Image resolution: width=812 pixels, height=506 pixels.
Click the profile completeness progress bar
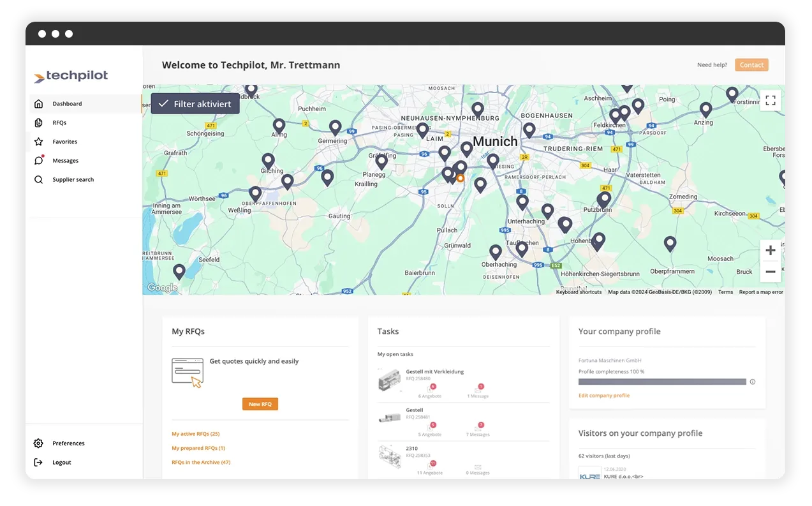click(662, 382)
